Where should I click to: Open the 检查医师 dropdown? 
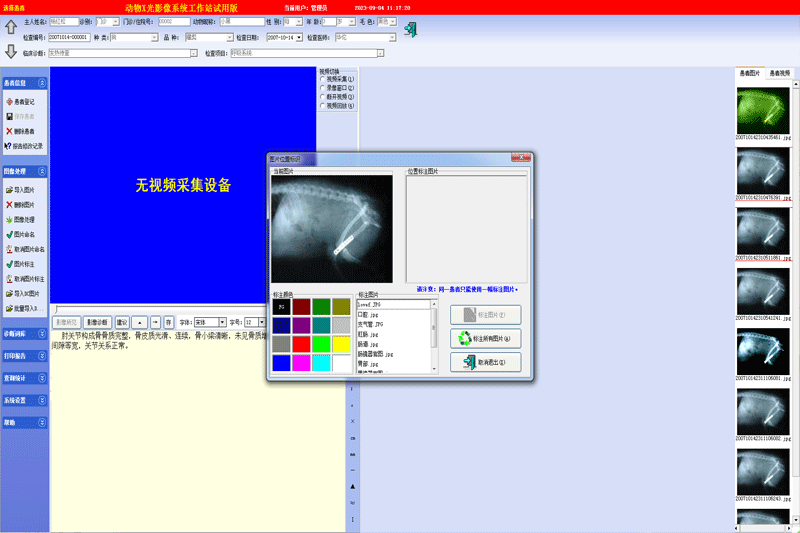[x=392, y=37]
